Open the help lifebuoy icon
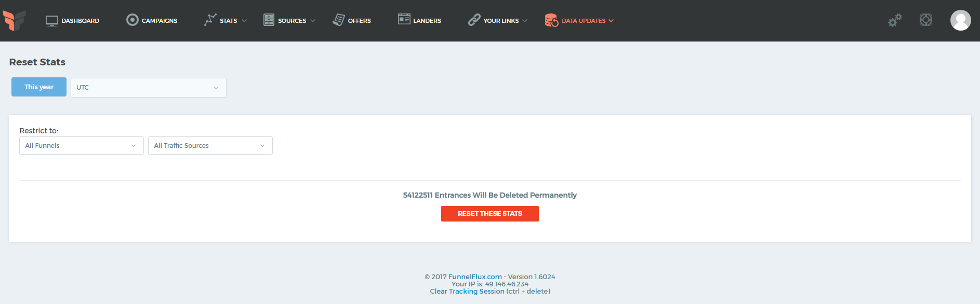 click(x=926, y=20)
